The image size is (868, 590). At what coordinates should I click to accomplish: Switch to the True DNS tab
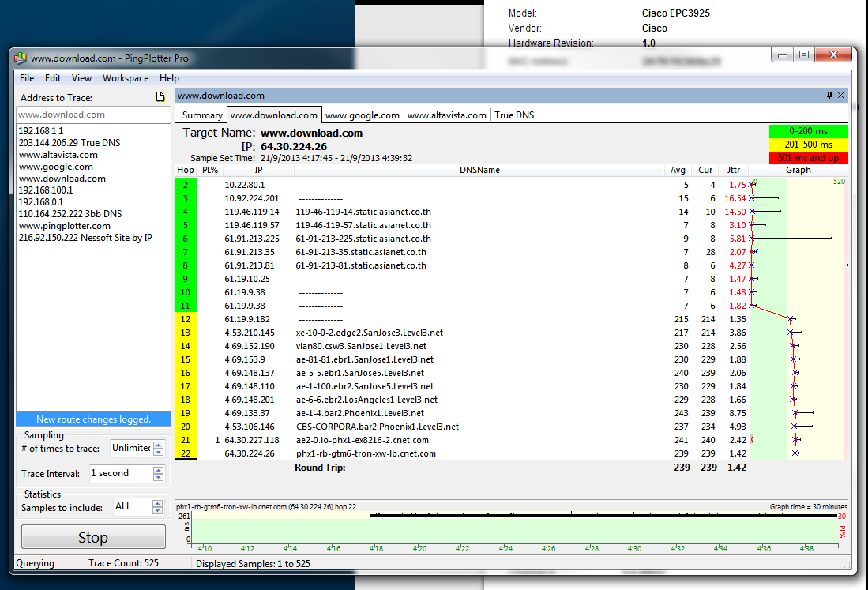(x=514, y=115)
